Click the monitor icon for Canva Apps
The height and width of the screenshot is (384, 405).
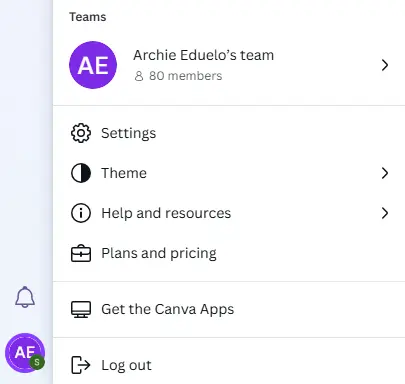coord(81,309)
